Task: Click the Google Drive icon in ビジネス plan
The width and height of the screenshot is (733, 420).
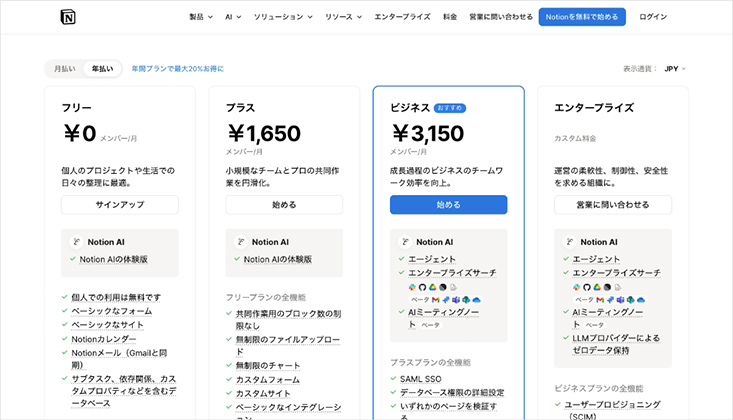Action: click(x=432, y=287)
